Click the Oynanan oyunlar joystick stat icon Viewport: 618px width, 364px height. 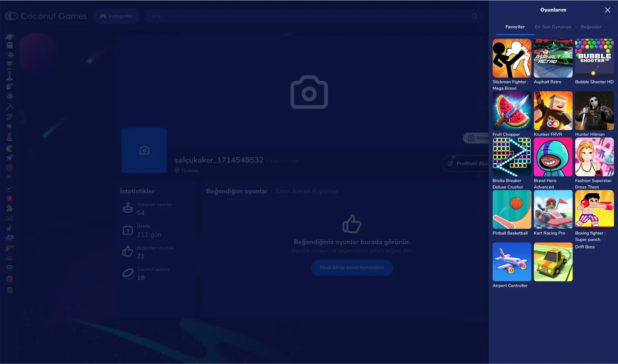[127, 208]
